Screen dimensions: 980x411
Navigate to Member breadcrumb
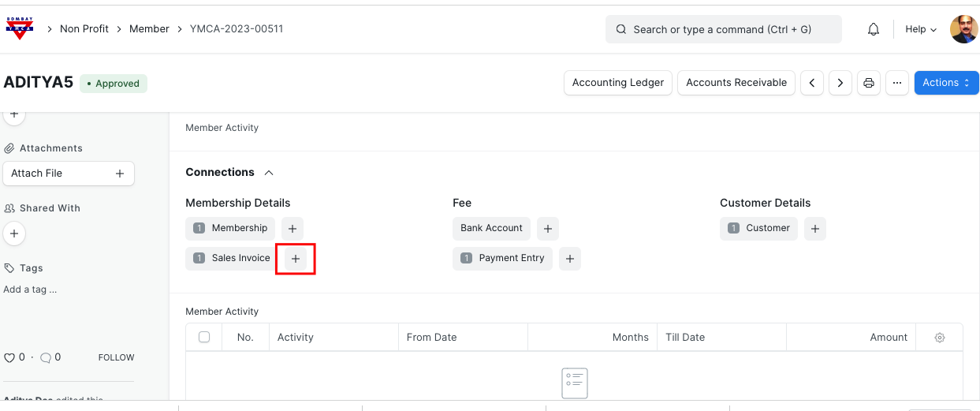pos(149,28)
